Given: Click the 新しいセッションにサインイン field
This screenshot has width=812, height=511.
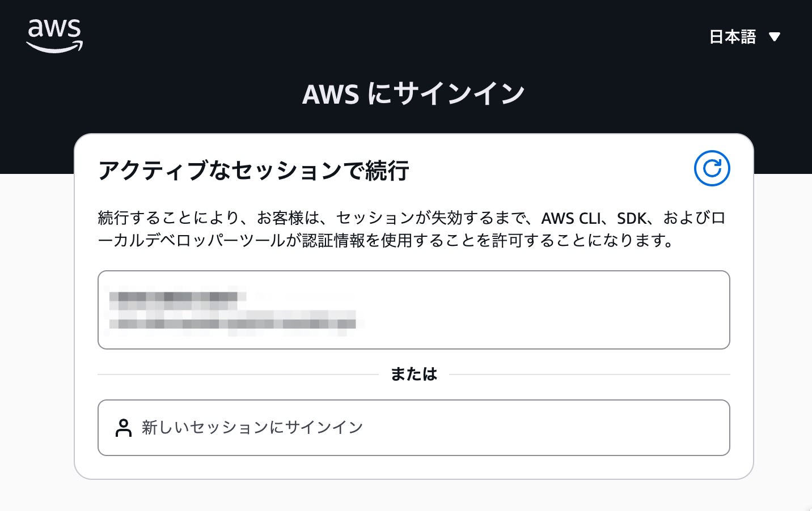Looking at the screenshot, I should pyautogui.click(x=413, y=428).
